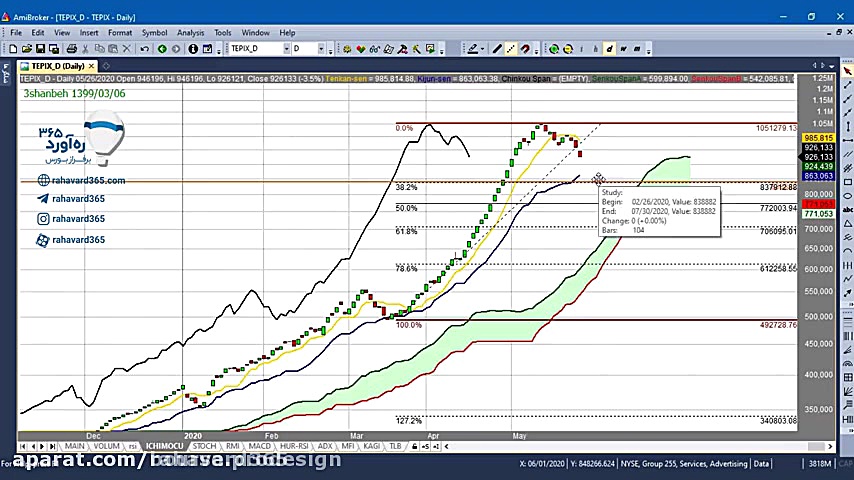Open the File menu
Viewport: 854px width, 480px height.
16,33
